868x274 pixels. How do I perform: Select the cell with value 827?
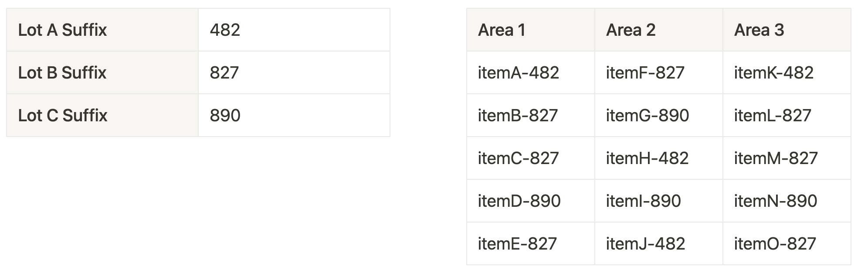click(x=294, y=72)
